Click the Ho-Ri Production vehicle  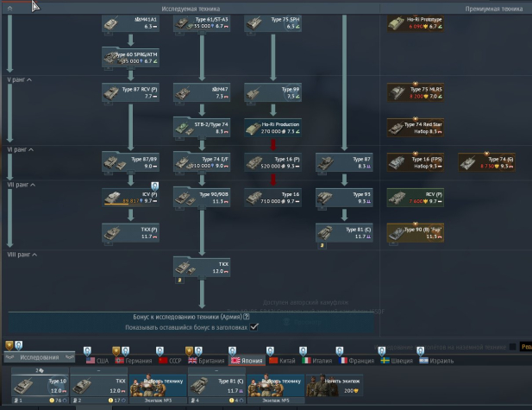click(272, 127)
